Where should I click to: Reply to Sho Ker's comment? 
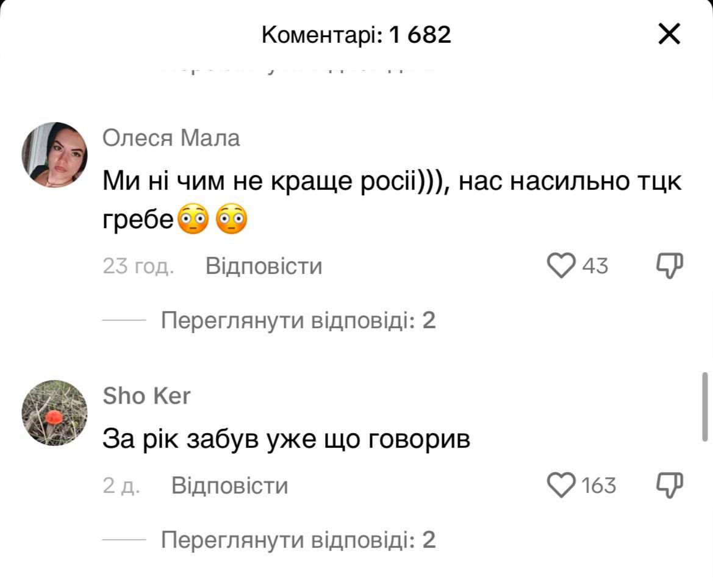(229, 486)
